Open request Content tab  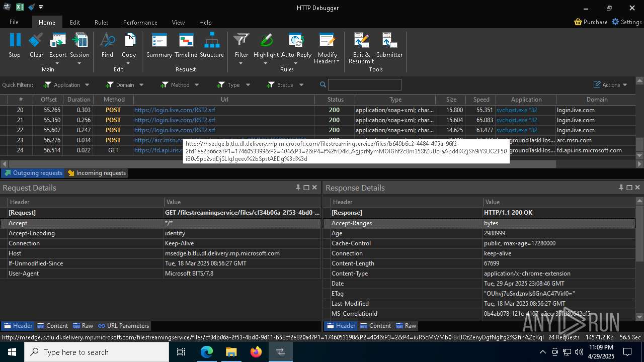tap(52, 326)
